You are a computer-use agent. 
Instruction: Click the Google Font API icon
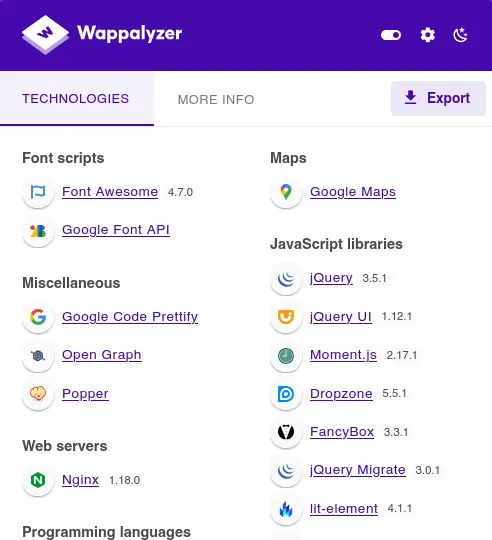(38, 231)
